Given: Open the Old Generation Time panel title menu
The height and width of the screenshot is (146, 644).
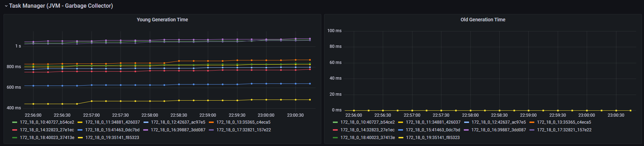Looking at the screenshot, I should tap(483, 20).
